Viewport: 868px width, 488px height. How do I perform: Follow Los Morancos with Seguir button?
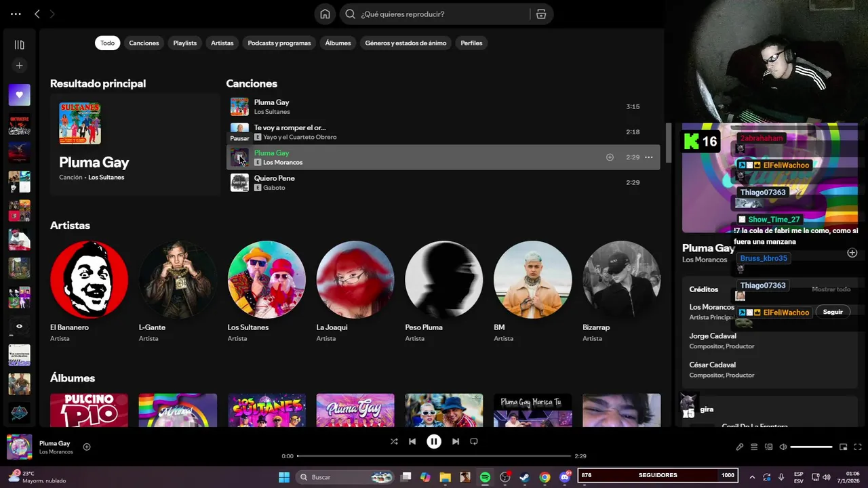tap(833, 312)
